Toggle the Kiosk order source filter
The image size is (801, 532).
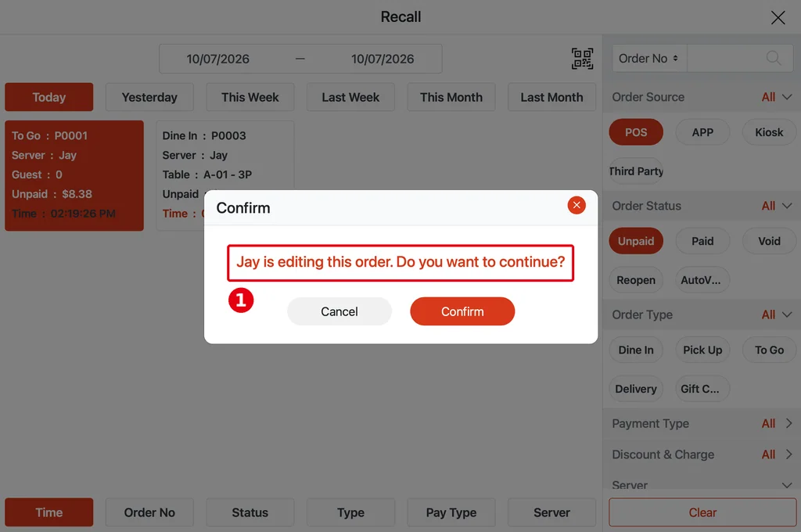pyautogui.click(x=769, y=132)
